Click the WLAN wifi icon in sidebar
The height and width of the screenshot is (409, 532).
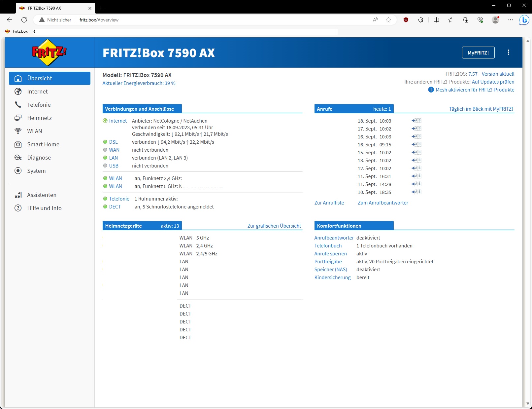click(18, 131)
